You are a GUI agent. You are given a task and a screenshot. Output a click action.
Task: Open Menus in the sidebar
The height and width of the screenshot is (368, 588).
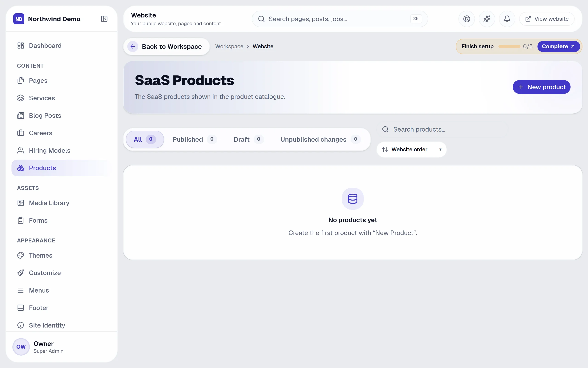(x=62, y=290)
